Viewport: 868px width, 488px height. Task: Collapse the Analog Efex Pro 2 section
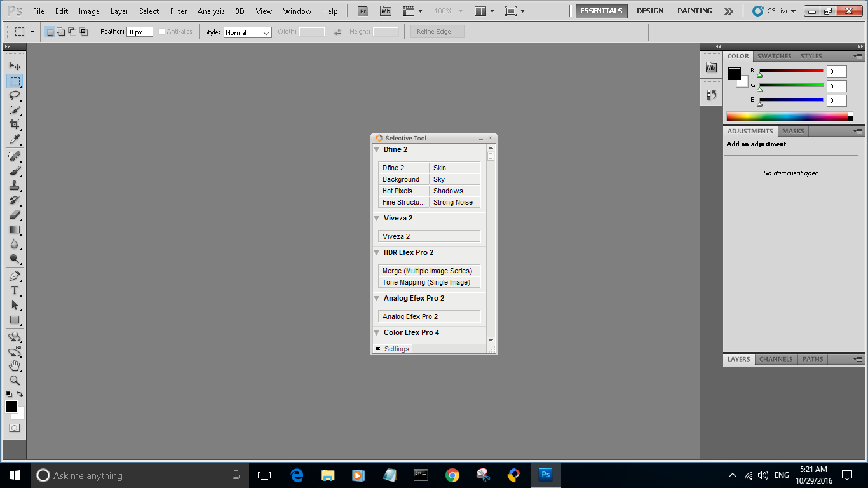click(x=377, y=299)
